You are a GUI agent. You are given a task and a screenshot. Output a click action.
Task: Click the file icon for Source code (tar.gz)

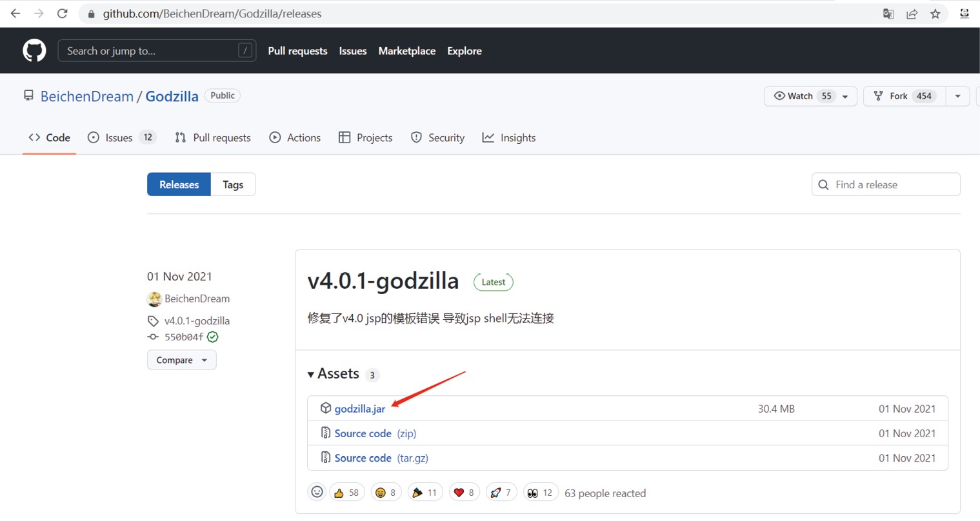click(326, 457)
